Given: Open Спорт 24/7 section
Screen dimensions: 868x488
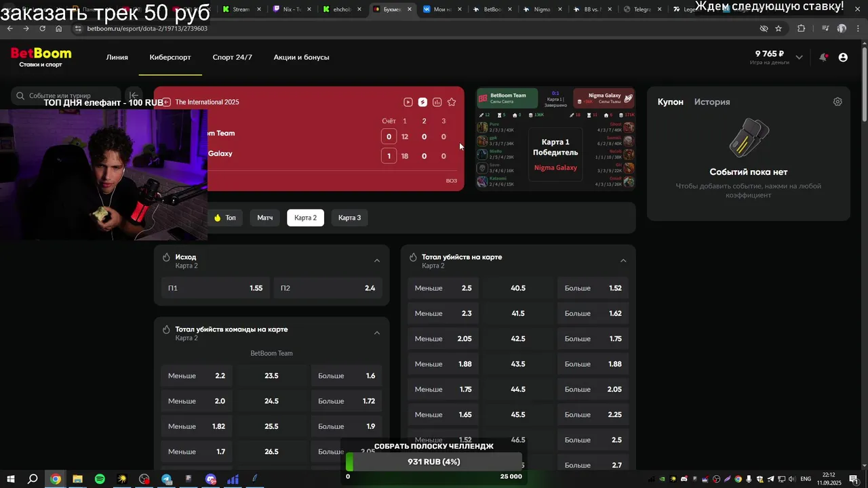Looking at the screenshot, I should (x=233, y=58).
